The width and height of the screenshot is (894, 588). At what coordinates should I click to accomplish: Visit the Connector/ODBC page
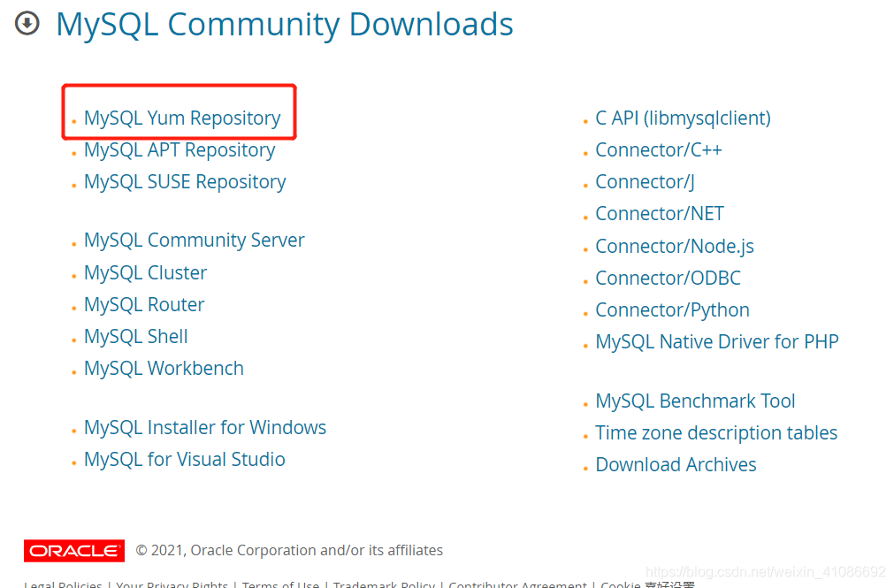[x=669, y=279]
